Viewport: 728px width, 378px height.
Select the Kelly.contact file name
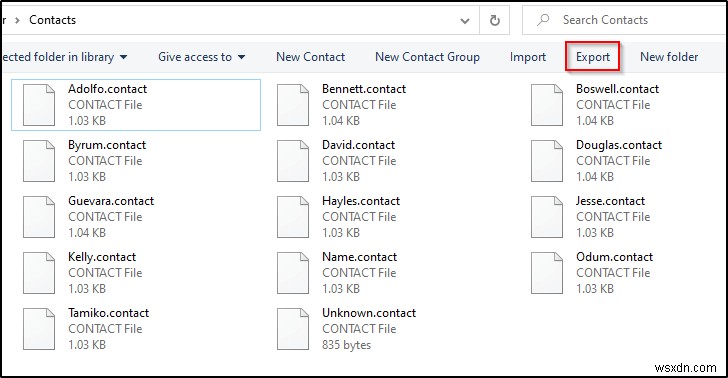click(x=102, y=257)
